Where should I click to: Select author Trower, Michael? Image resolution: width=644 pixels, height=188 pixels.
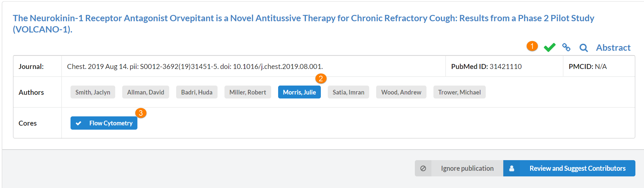click(x=459, y=92)
